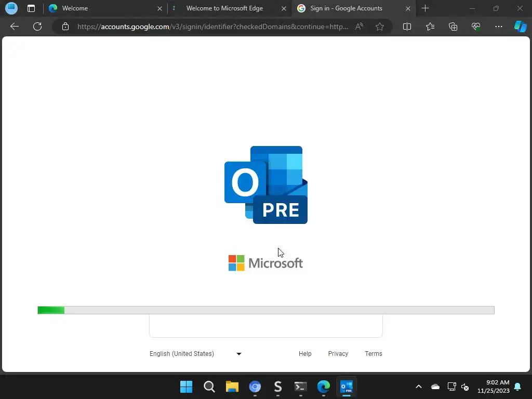Open the Privacy link
532x399 pixels.
click(x=338, y=353)
